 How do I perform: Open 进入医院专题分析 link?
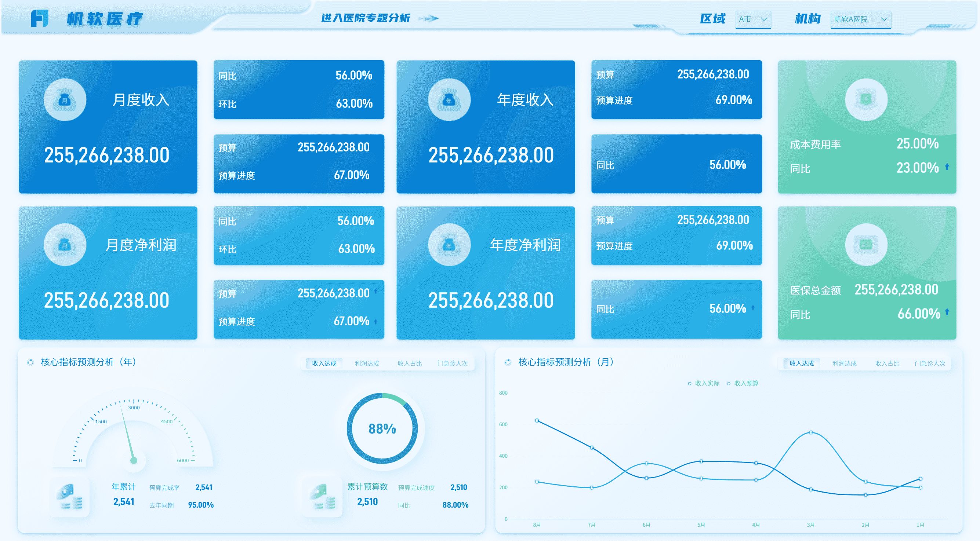click(x=366, y=18)
